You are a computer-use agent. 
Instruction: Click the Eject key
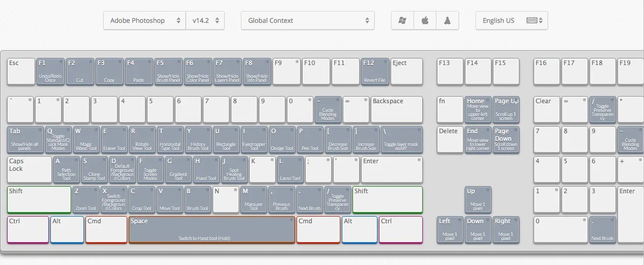(406, 72)
